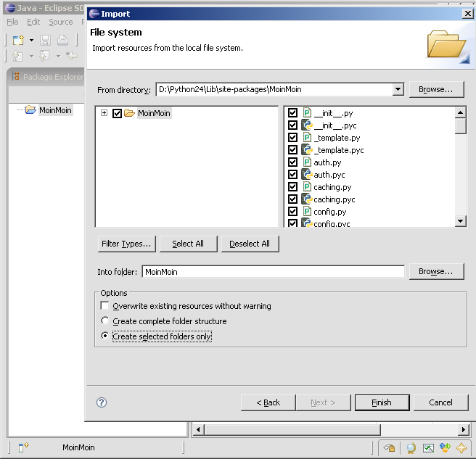Open the Edit menu
Screen dimensions: 476x459
33,22
